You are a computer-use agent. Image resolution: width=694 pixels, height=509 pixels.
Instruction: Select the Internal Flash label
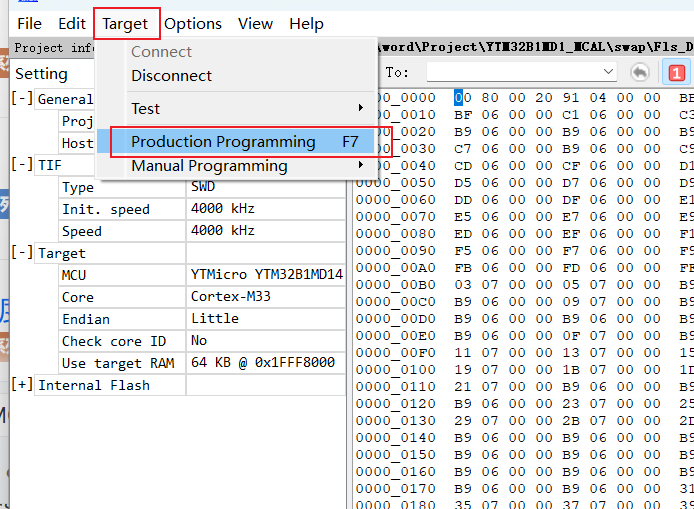point(94,385)
